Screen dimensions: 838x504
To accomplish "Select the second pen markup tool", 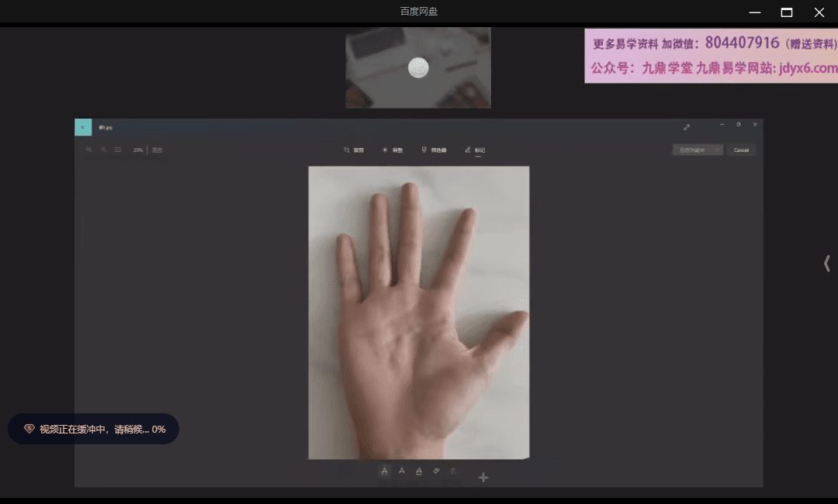I will pyautogui.click(x=402, y=471).
